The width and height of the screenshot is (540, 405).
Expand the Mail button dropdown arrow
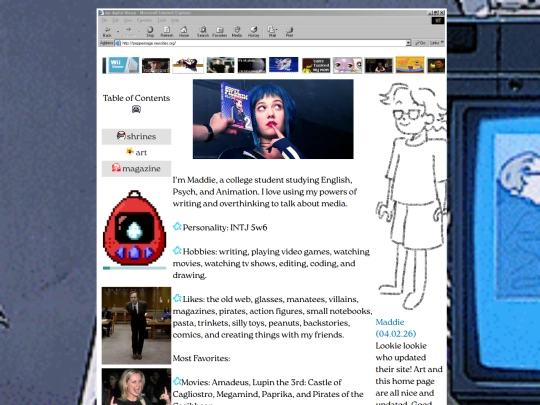(x=277, y=30)
